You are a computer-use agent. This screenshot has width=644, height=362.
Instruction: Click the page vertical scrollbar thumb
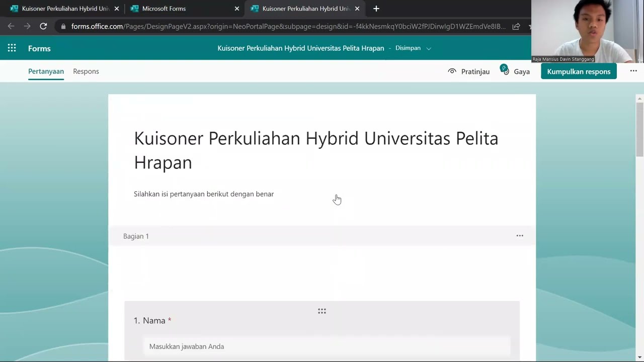coord(639,129)
